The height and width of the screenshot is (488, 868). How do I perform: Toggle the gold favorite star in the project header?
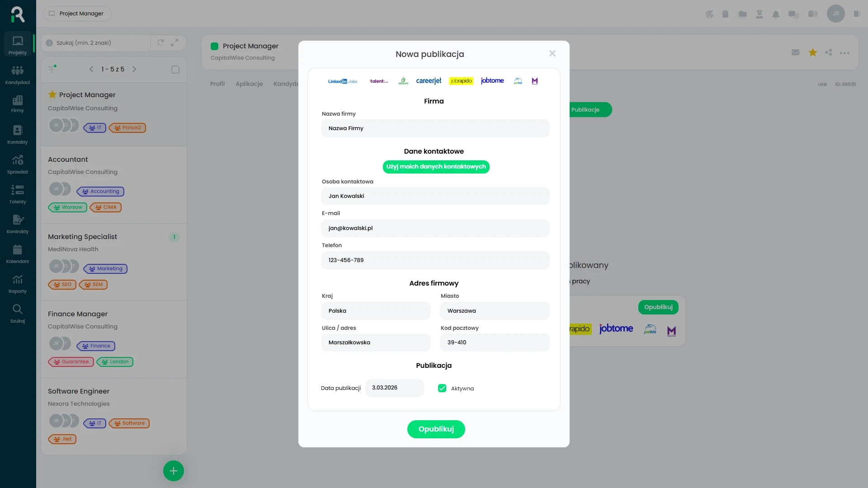(813, 52)
